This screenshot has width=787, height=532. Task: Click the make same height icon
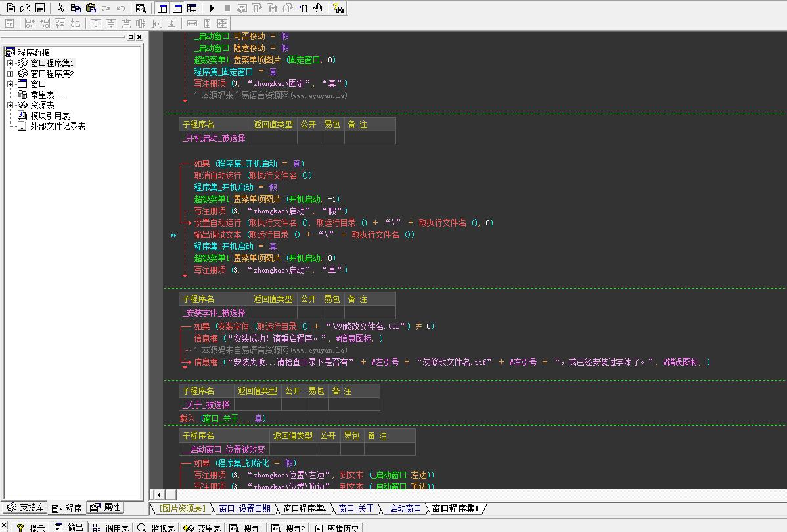click(x=208, y=23)
